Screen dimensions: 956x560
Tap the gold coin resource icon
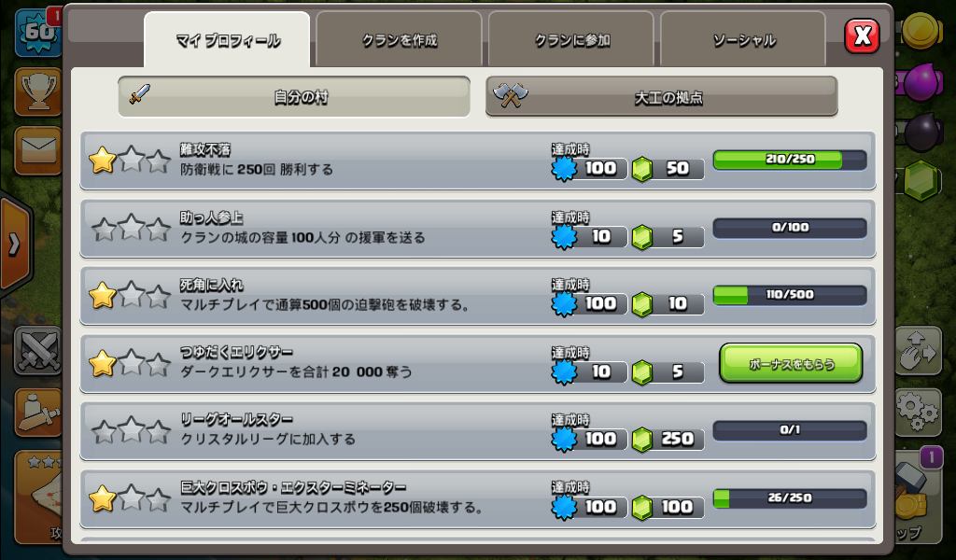tap(921, 29)
